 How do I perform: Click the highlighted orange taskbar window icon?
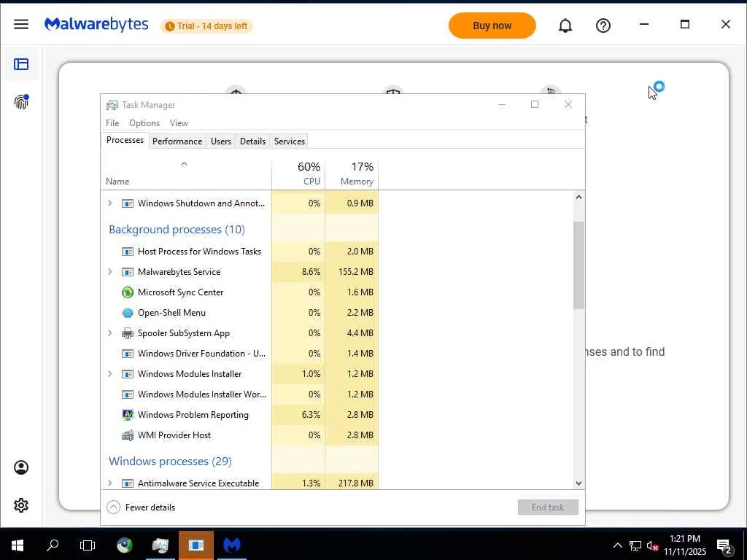[x=196, y=545]
